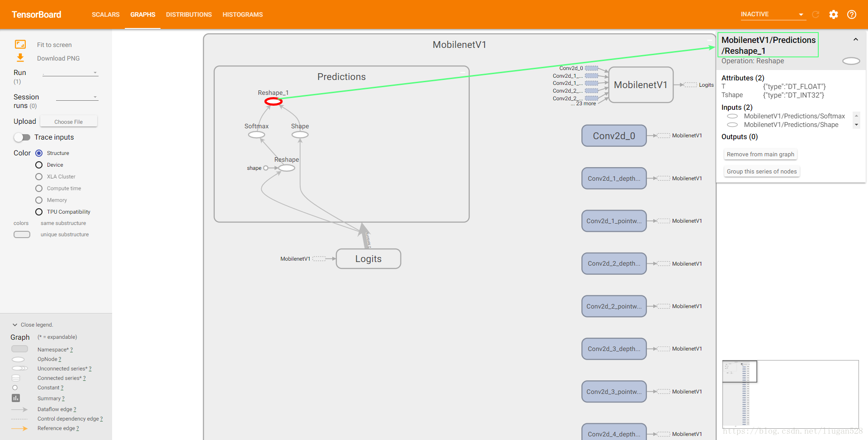The width and height of the screenshot is (868, 440).
Task: Select the XLA Cluster radio button
Action: [39, 177]
